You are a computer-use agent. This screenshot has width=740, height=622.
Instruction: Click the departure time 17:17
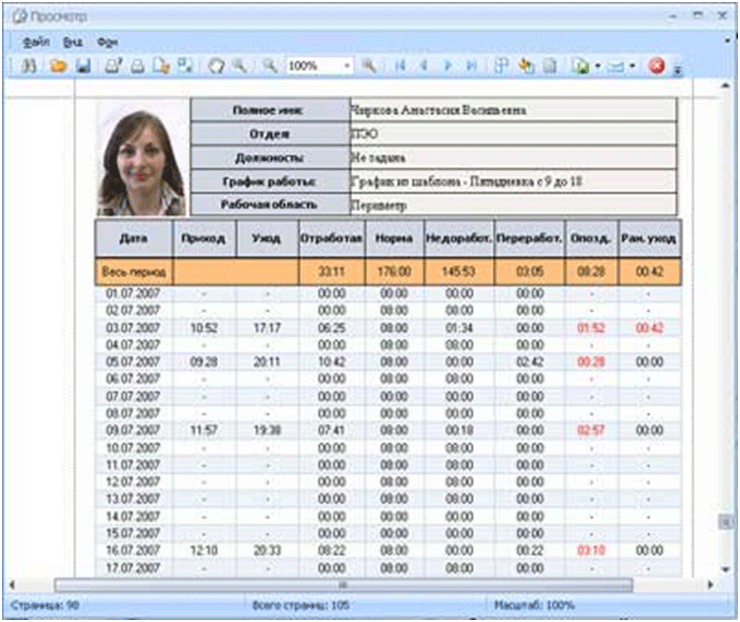[267, 328]
